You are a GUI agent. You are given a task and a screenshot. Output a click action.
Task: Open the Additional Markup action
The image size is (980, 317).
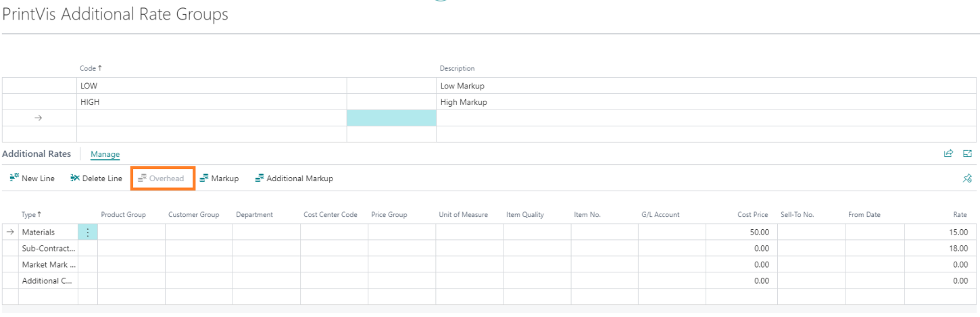coord(294,178)
